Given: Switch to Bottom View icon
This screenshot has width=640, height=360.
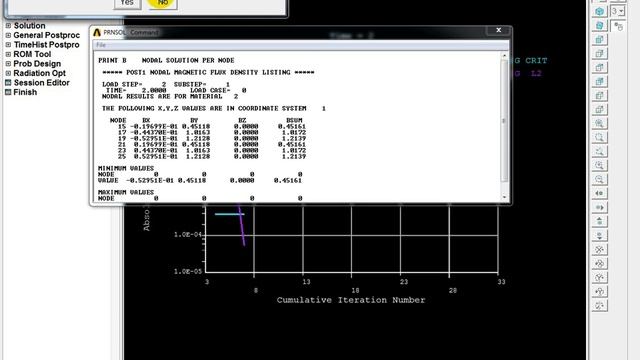Looking at the screenshot, I should (599, 109).
